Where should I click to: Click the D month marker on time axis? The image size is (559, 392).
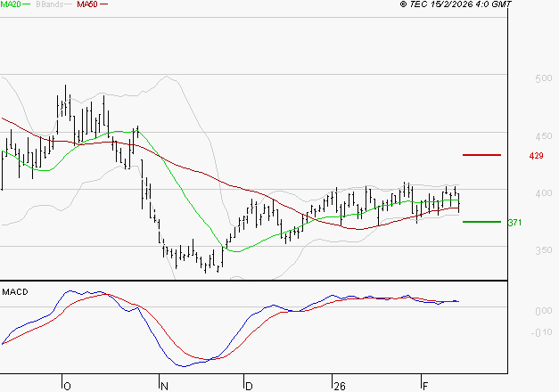click(x=249, y=387)
